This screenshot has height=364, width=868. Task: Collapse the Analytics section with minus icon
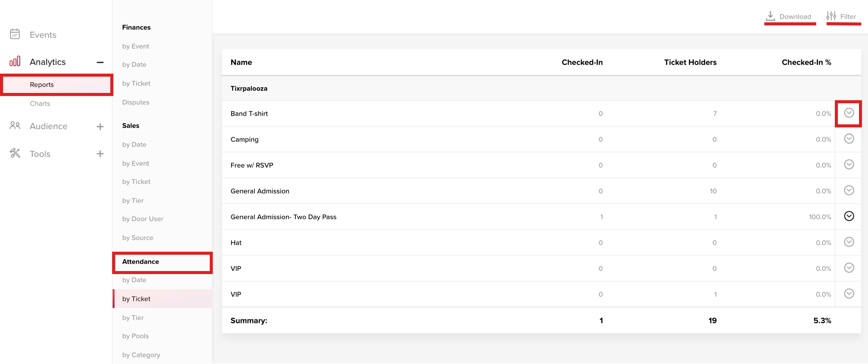100,62
